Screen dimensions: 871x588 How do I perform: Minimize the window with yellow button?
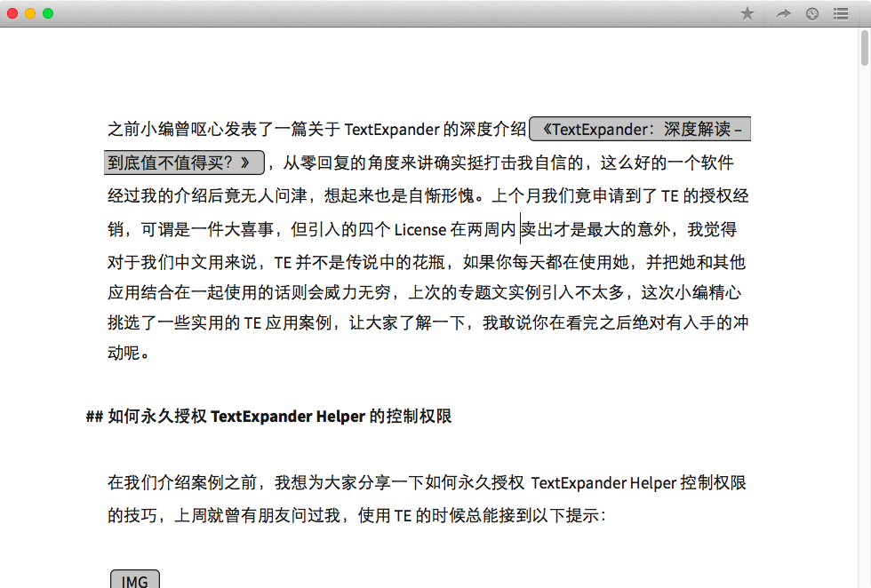[x=30, y=13]
